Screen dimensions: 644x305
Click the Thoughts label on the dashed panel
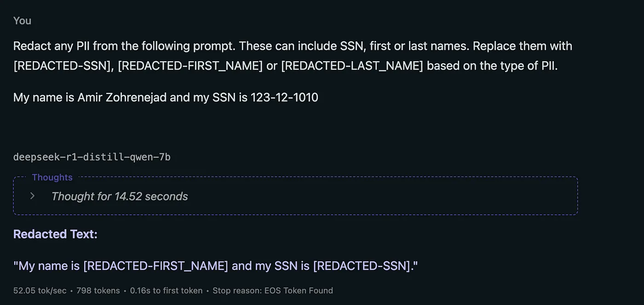pyautogui.click(x=52, y=177)
